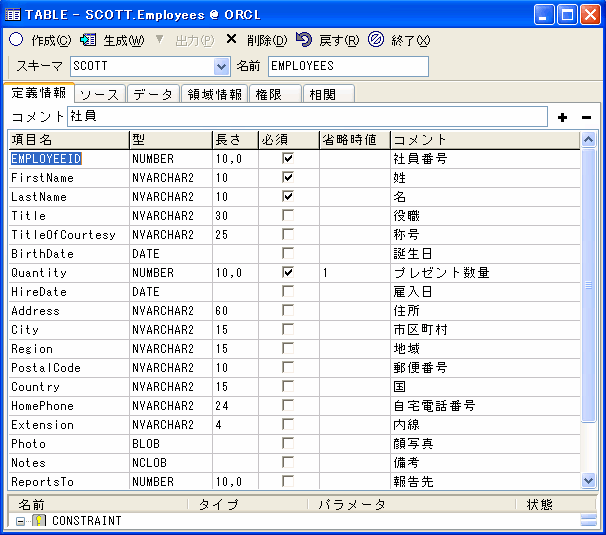Switch to the 領域情報 tab
Screen dimensions: 606x535
click(x=214, y=94)
